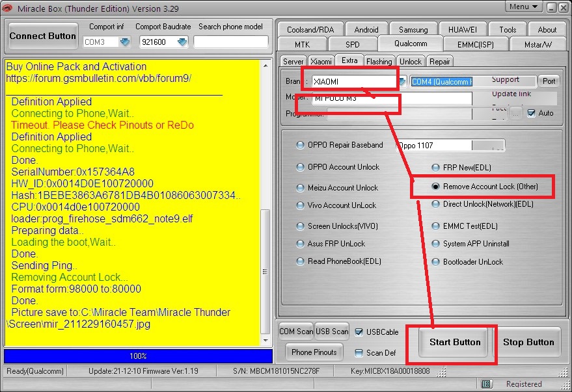Click the Connect Button
Viewport: 572px width, 392px height.
click(x=43, y=36)
